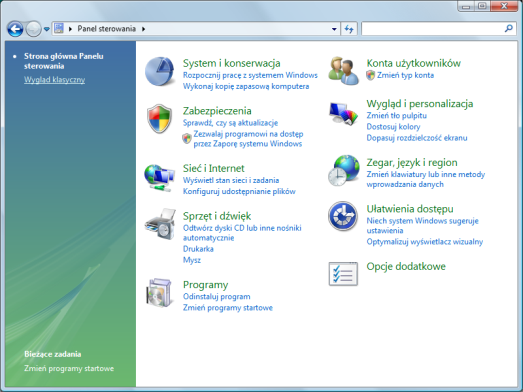Click Zmień programy startowe in Bieżące zadania
This screenshot has width=523, height=392.
click(x=69, y=369)
